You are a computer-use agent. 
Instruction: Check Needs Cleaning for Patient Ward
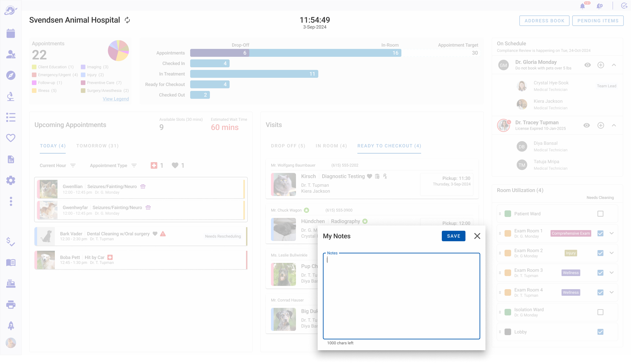pyautogui.click(x=600, y=214)
